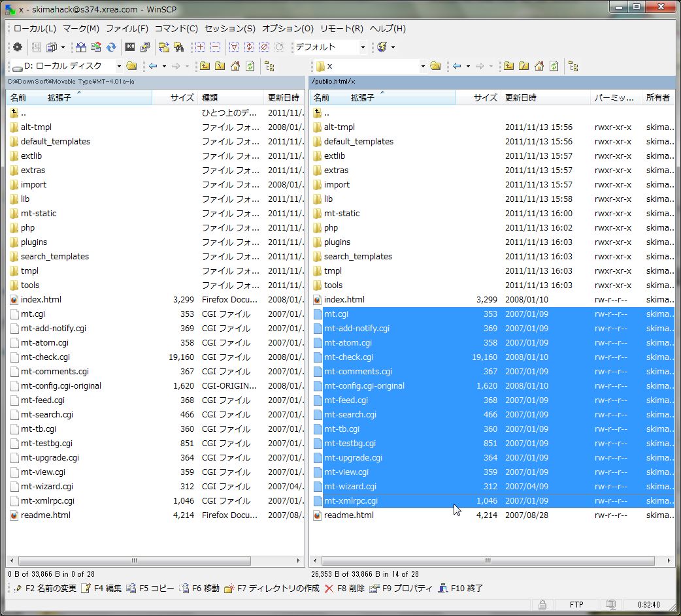Click the Clear All Marks icon
The height and width of the screenshot is (616, 681).
click(265, 47)
